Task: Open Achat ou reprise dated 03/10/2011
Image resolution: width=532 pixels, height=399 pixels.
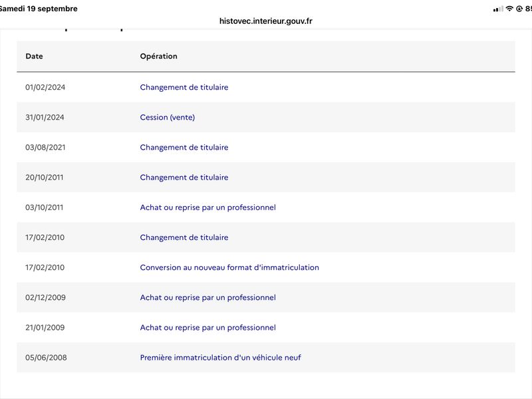Action: [x=207, y=207]
